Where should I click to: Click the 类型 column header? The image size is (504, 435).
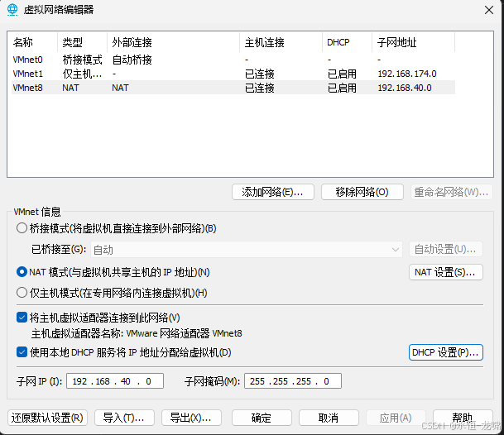pos(82,42)
